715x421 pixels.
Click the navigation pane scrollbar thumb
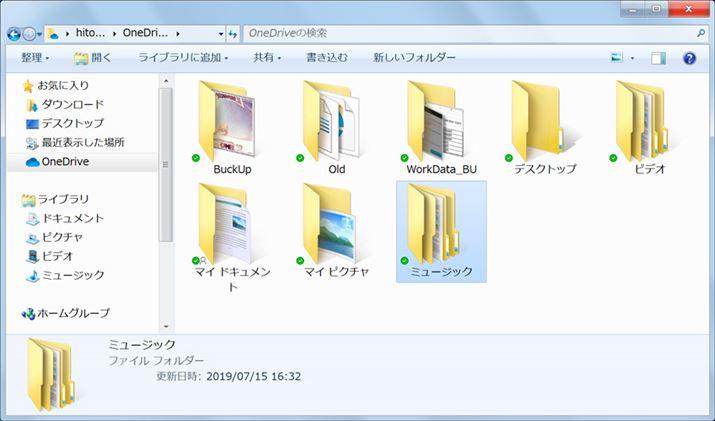(166, 165)
